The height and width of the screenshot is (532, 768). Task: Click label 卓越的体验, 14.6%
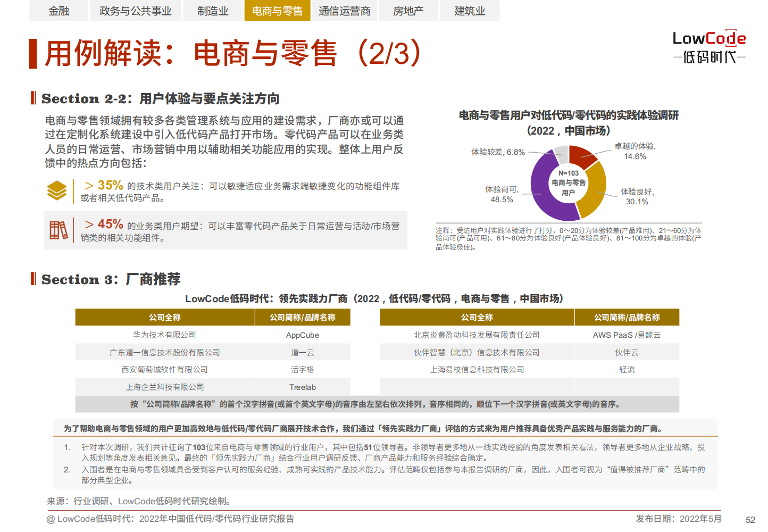point(635,151)
